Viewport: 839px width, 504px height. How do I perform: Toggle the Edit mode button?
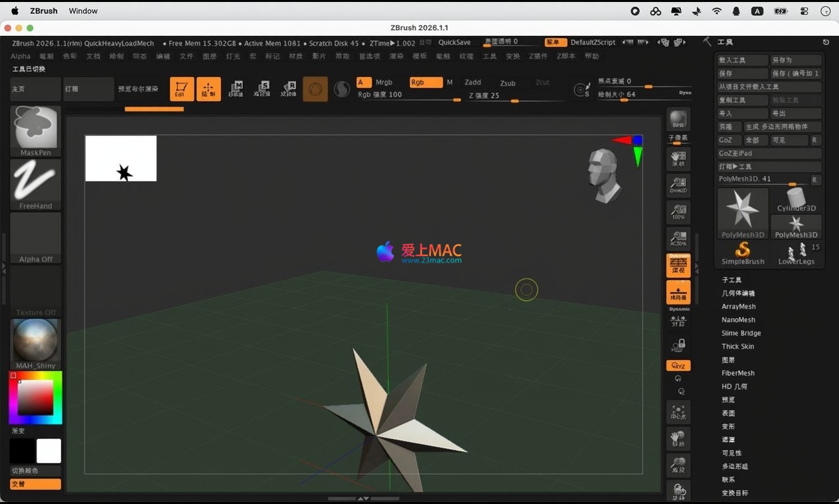click(x=182, y=90)
